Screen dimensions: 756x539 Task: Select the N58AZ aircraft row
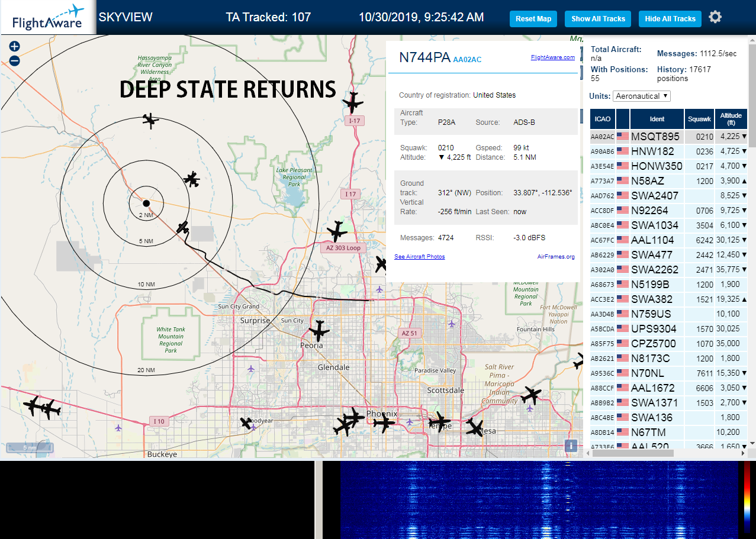(668, 181)
